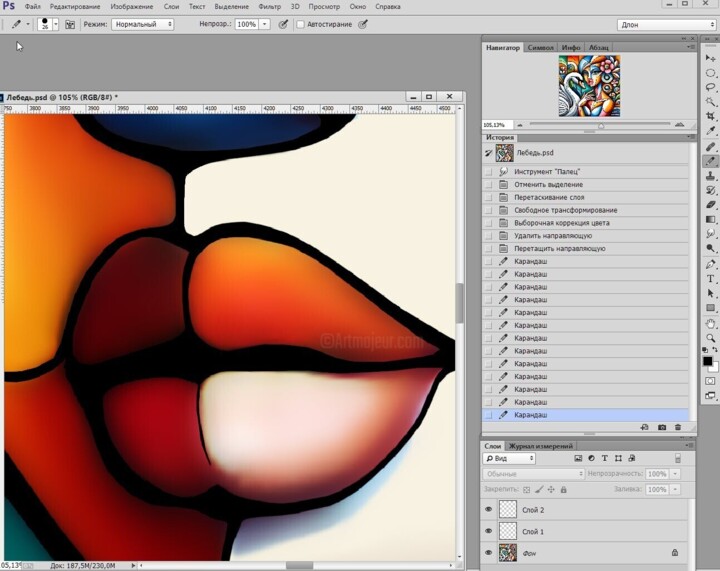Viewport: 720px width, 571px height.
Task: Change the screen mode
Action: coord(710,396)
